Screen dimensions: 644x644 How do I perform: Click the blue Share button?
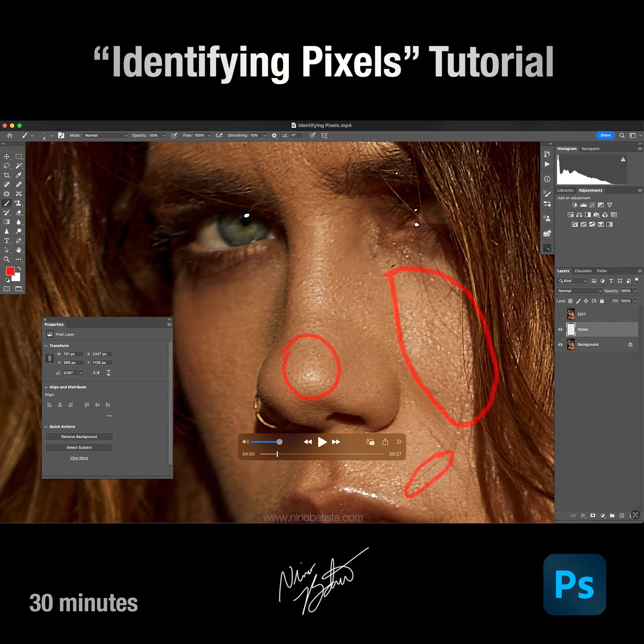coord(605,135)
